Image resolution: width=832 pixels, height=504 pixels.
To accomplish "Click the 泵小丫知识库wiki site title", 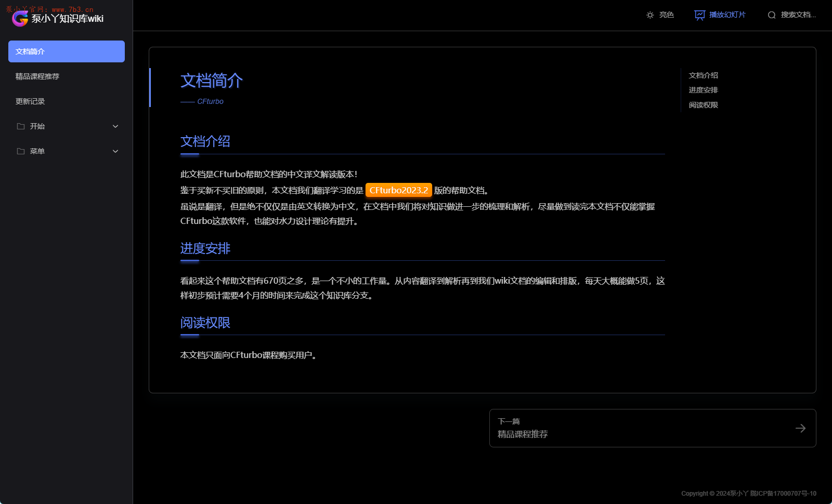I will 67,19.
